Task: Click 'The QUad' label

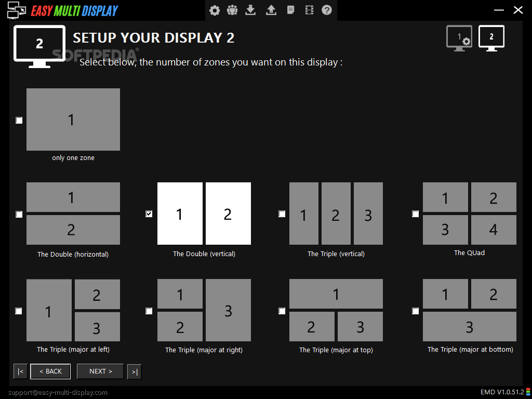Action: (469, 253)
